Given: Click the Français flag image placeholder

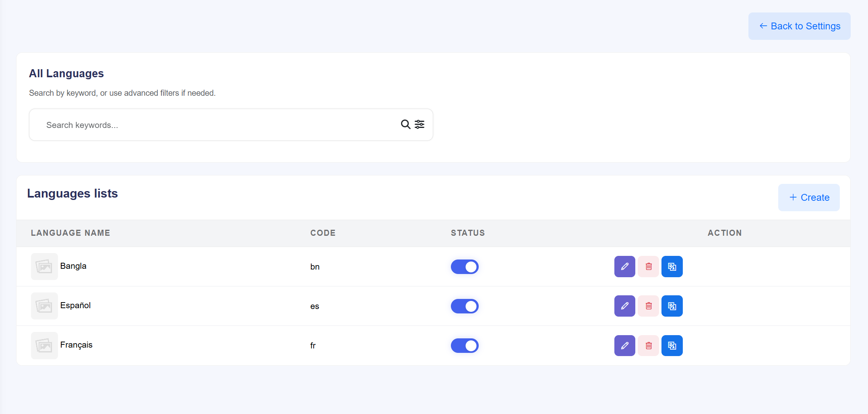Looking at the screenshot, I should click(x=44, y=345).
